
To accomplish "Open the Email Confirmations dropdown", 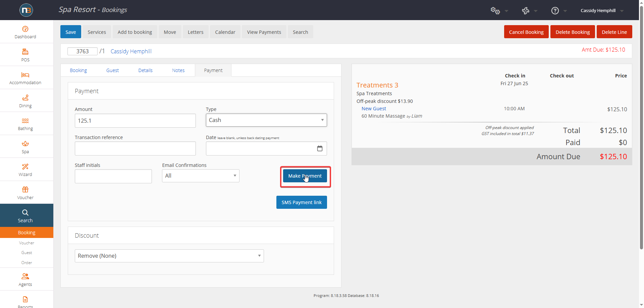I will coord(201,176).
